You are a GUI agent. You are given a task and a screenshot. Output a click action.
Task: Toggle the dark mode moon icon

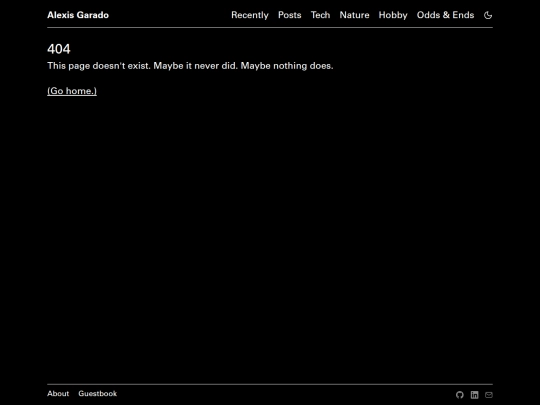(488, 15)
